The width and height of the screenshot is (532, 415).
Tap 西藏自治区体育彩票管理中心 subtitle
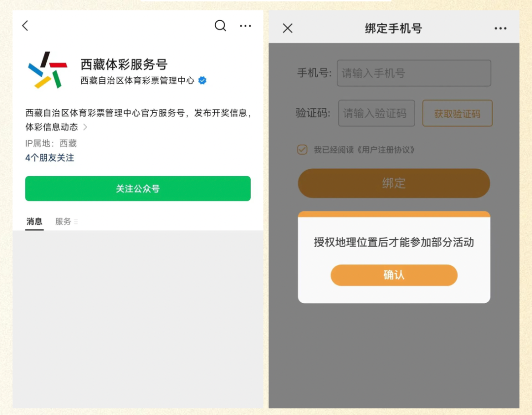pyautogui.click(x=137, y=80)
